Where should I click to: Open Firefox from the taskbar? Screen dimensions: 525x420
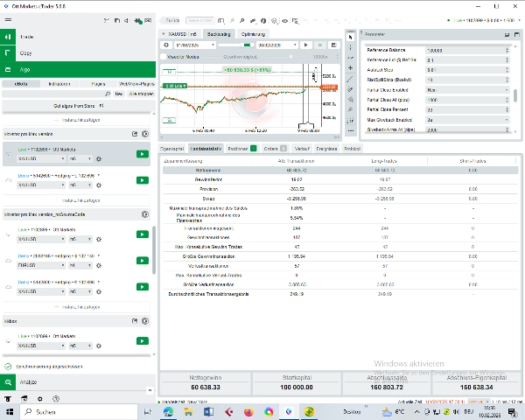(x=248, y=411)
